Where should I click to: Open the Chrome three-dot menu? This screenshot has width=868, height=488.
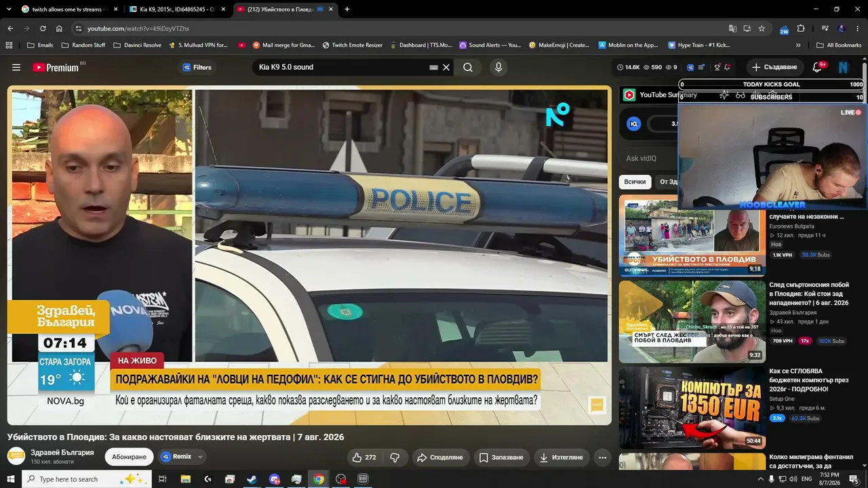pos(859,28)
